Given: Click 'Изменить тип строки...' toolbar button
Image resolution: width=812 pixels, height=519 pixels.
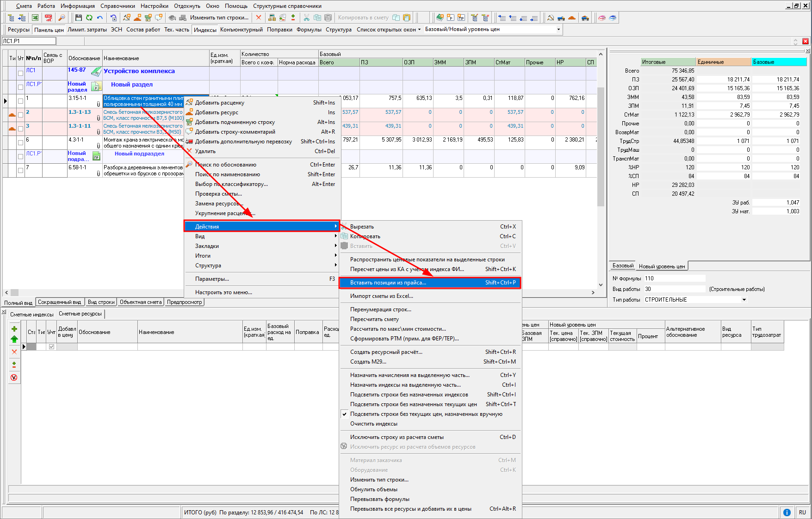Looking at the screenshot, I should click(219, 18).
